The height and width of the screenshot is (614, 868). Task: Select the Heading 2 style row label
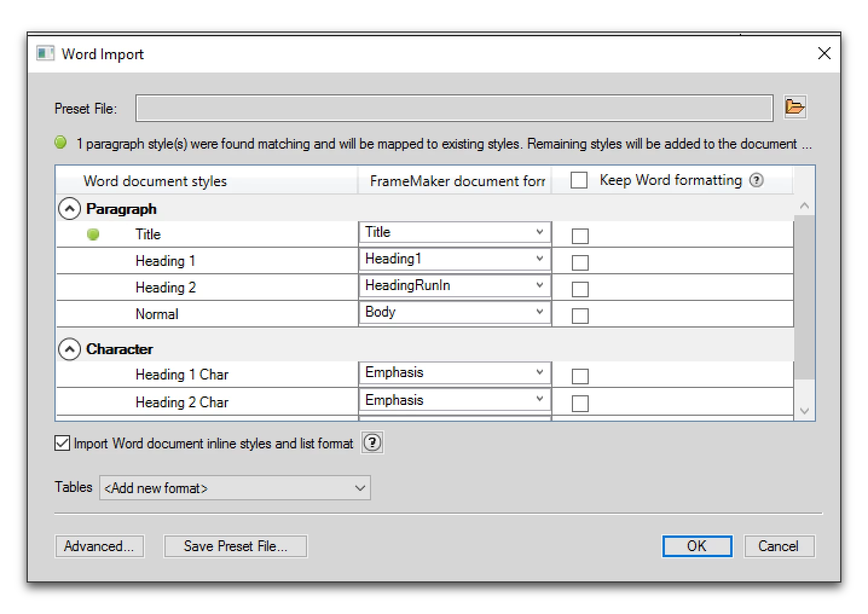point(166,288)
